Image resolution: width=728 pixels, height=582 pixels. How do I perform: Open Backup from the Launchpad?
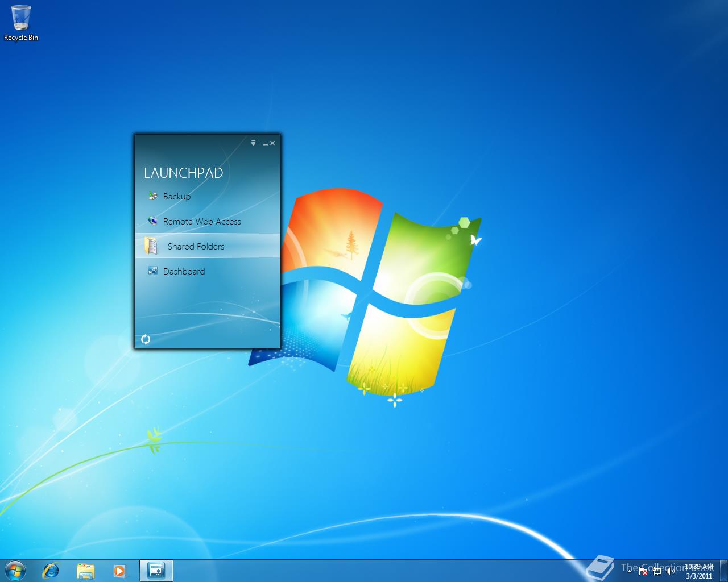[208, 196]
